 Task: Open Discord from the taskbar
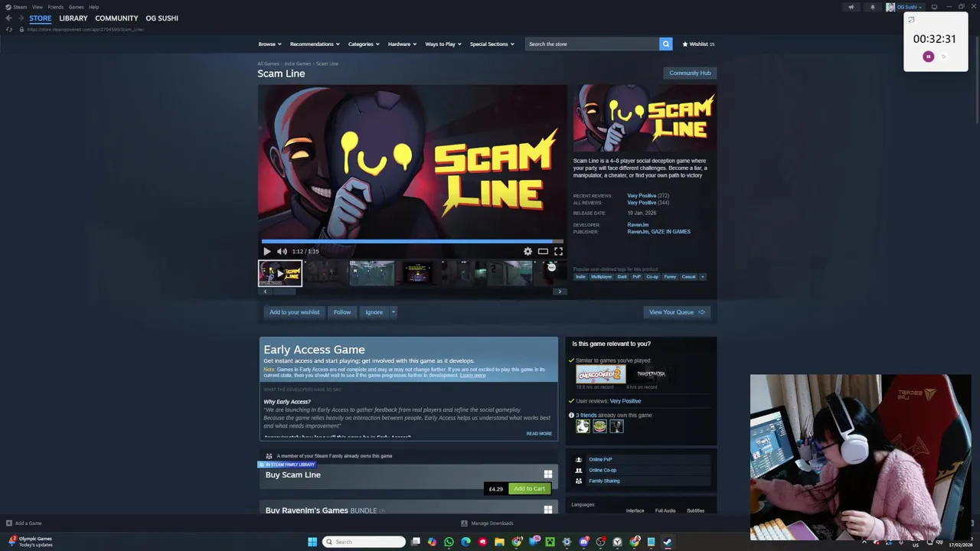(584, 542)
